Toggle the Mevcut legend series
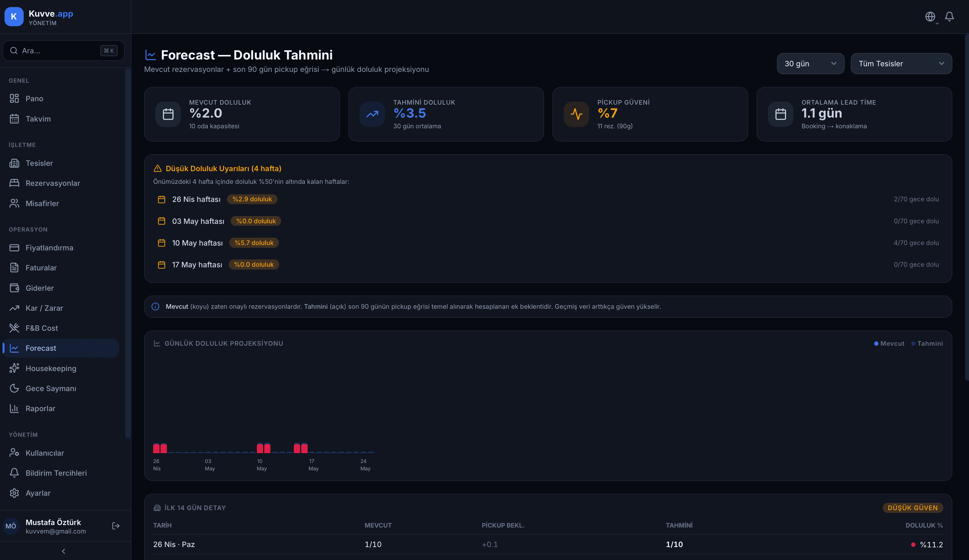The width and height of the screenshot is (969, 560). 889,344
